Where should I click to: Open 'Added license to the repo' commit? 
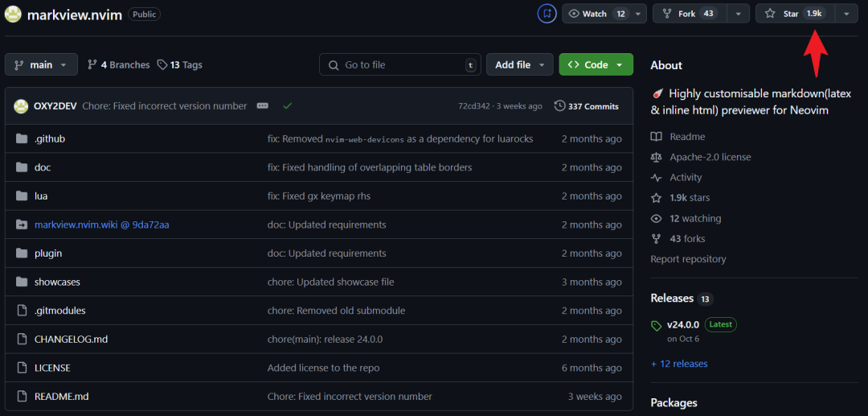tap(323, 368)
